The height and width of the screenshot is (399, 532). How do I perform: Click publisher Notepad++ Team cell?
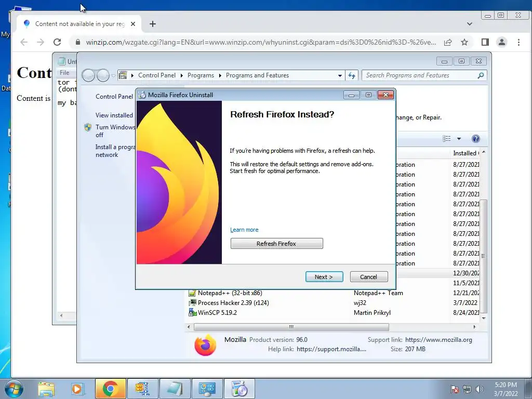pyautogui.click(x=378, y=293)
